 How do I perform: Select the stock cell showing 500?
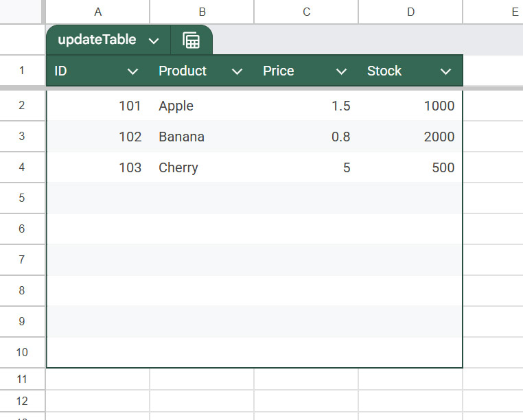pos(410,167)
